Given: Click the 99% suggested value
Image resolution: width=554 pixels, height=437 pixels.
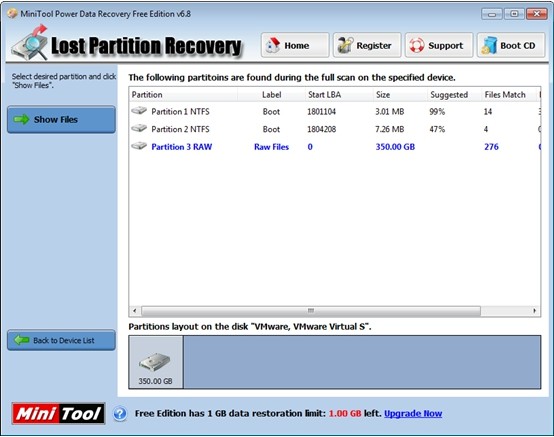Looking at the screenshot, I should [437, 112].
